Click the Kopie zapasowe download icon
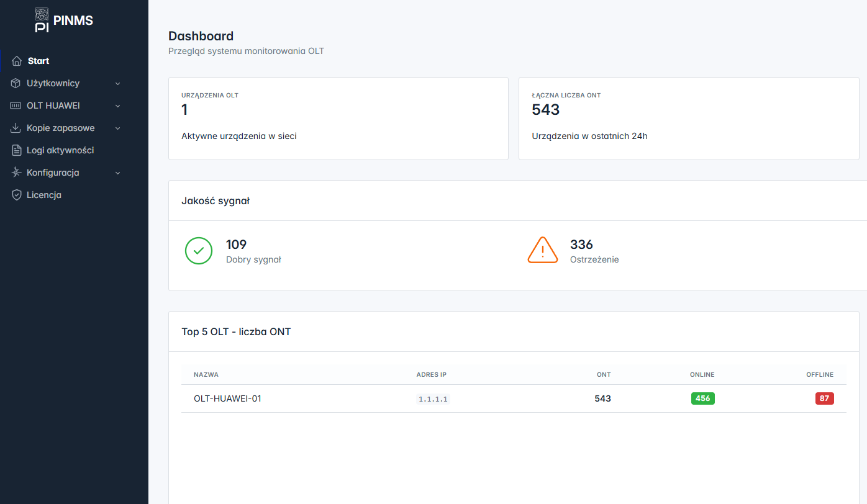867x504 pixels. (x=16, y=128)
